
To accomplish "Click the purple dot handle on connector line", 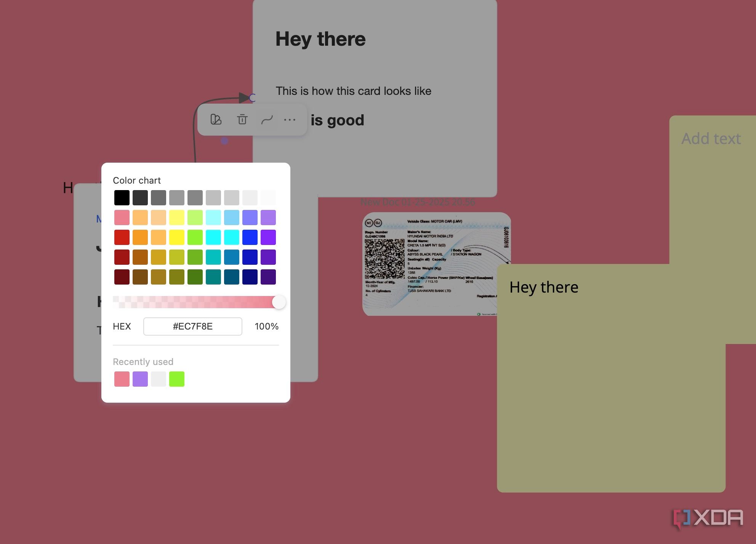I will click(224, 141).
